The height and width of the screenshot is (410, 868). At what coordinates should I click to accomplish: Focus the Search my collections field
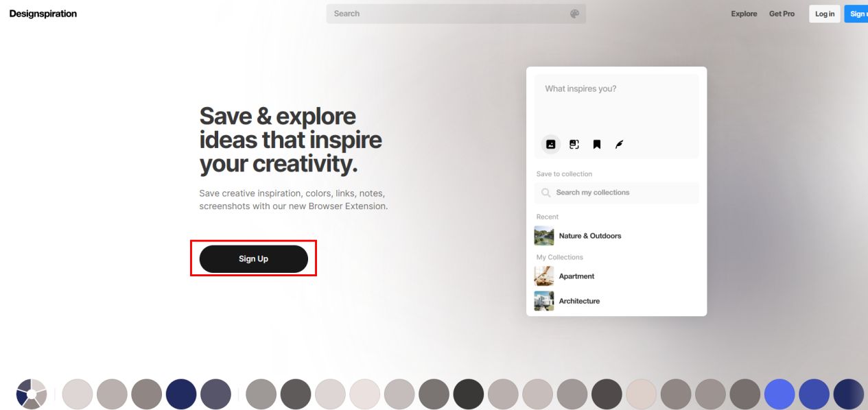pos(617,193)
